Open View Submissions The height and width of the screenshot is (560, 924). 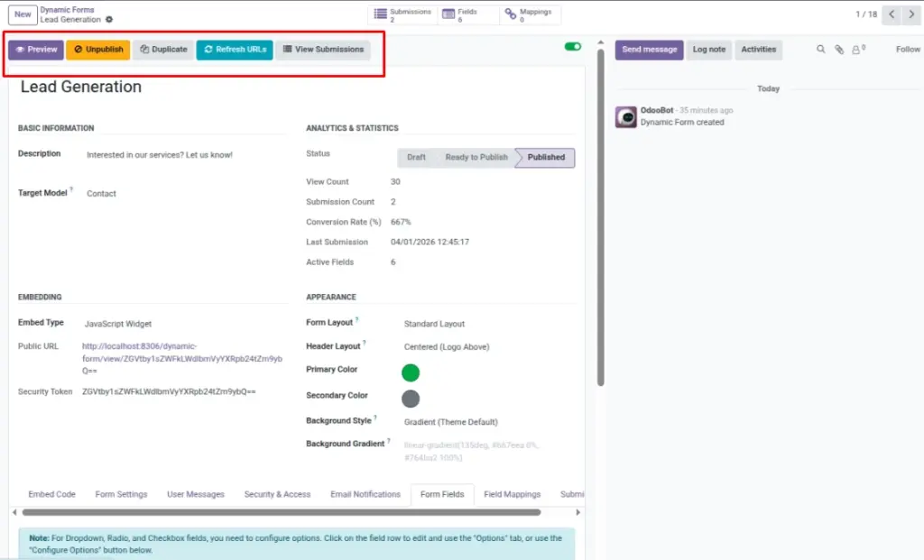tap(323, 50)
